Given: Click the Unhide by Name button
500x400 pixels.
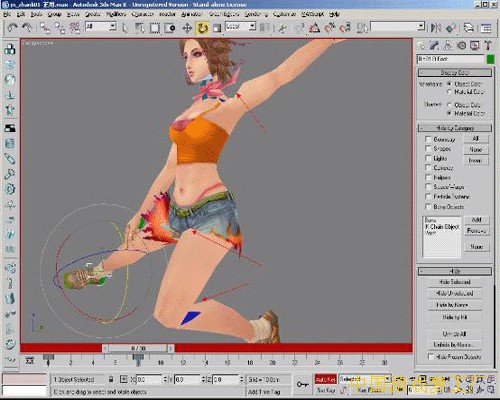Looking at the screenshot, I should pos(455,345).
